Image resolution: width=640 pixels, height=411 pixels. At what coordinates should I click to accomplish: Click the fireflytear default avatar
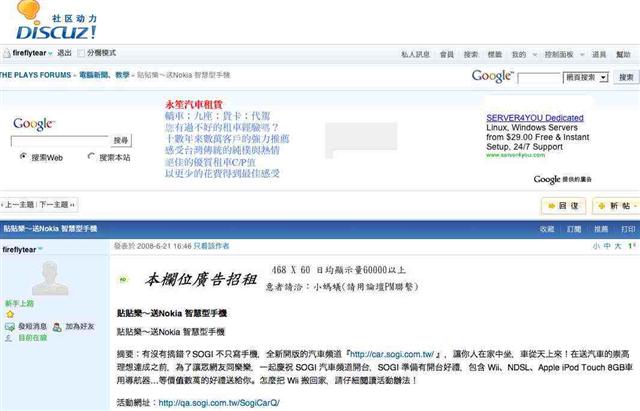click(50, 278)
